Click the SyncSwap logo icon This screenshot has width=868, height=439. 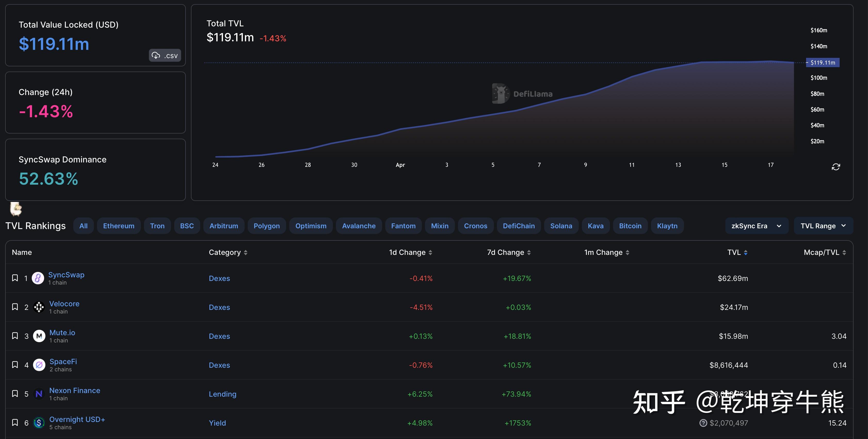point(38,278)
